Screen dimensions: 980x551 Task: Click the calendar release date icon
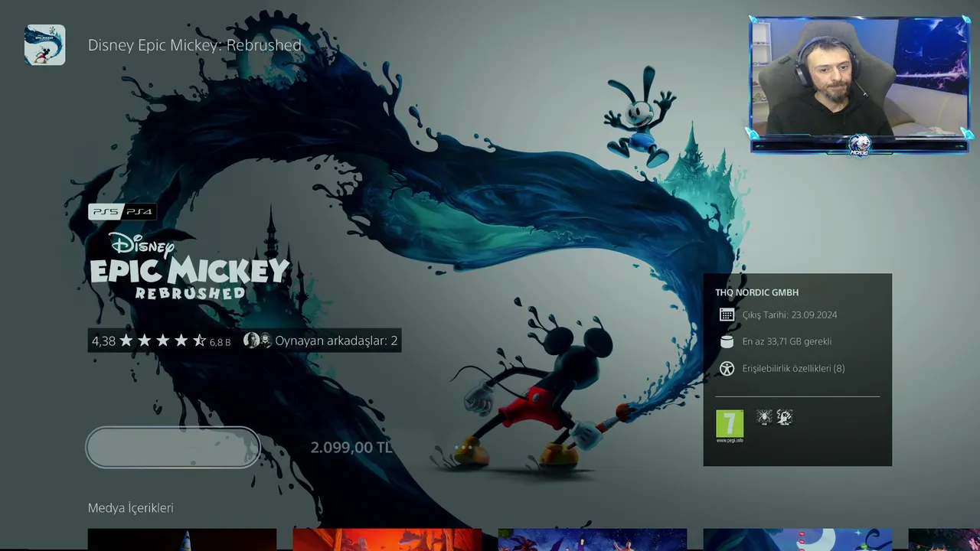click(x=727, y=315)
